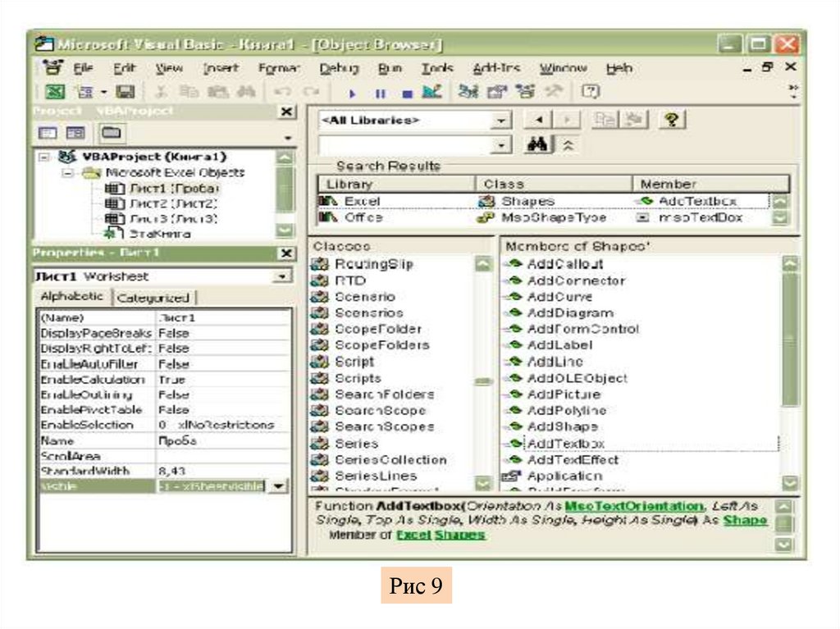Go back in Object Browser

538,120
